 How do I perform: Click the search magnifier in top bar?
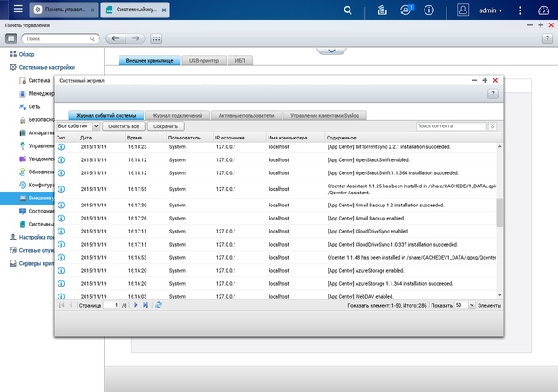(x=348, y=10)
